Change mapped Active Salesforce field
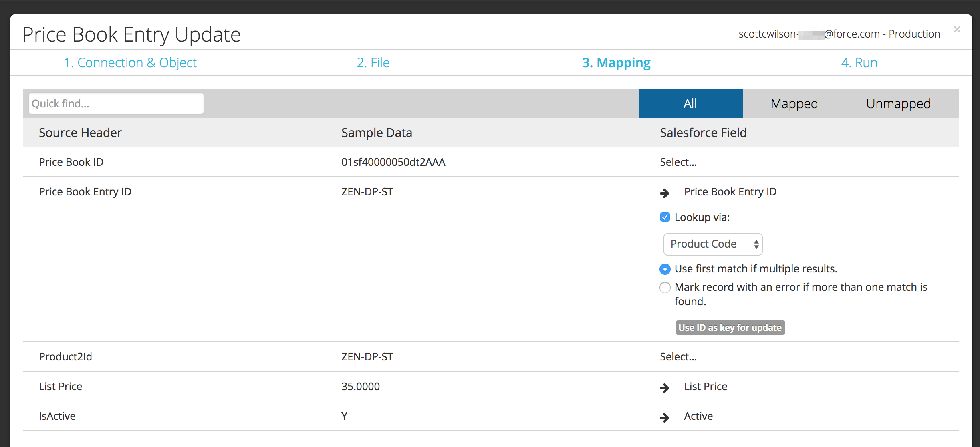Viewport: 980px width, 447px height. click(698, 416)
